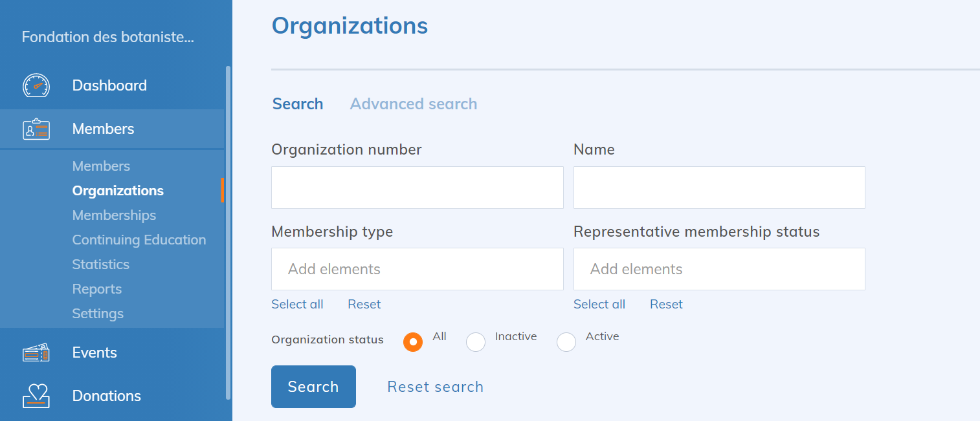
Task: Open the Membership type multi-select field
Action: click(x=417, y=269)
